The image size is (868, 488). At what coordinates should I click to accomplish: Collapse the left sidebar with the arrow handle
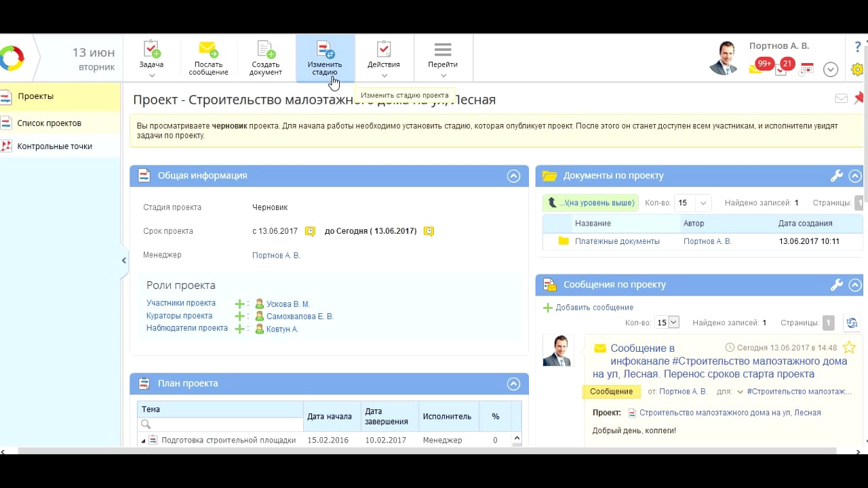tap(124, 260)
